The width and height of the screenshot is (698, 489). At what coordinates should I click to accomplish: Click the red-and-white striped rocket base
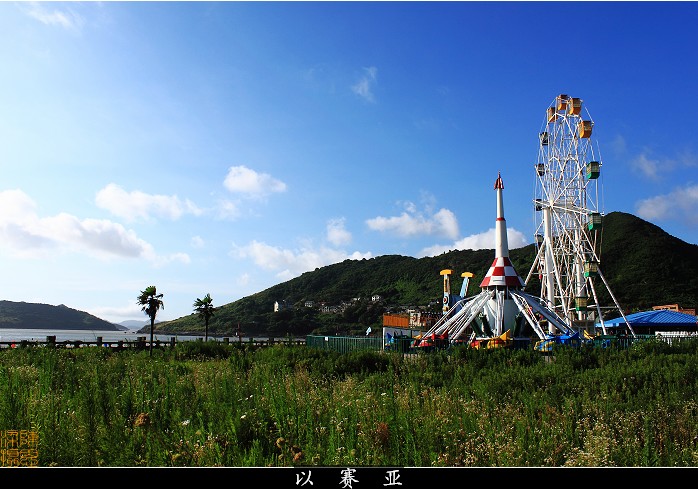pos(500,273)
